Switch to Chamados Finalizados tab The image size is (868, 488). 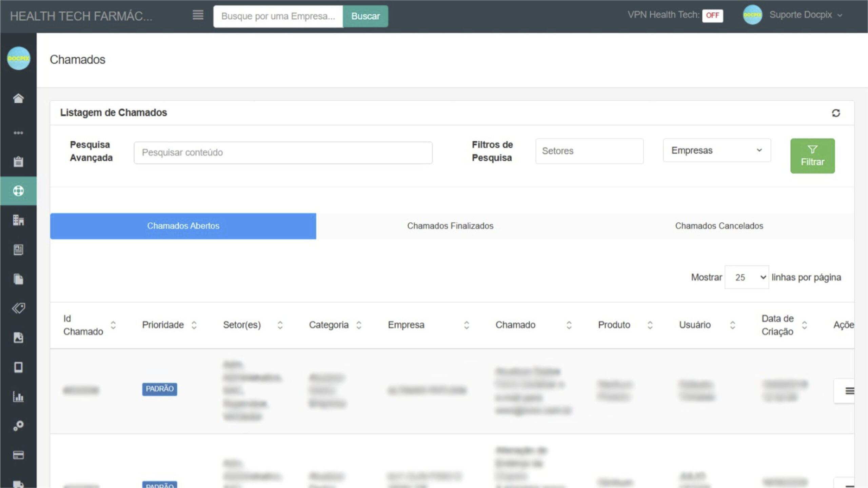pos(450,226)
